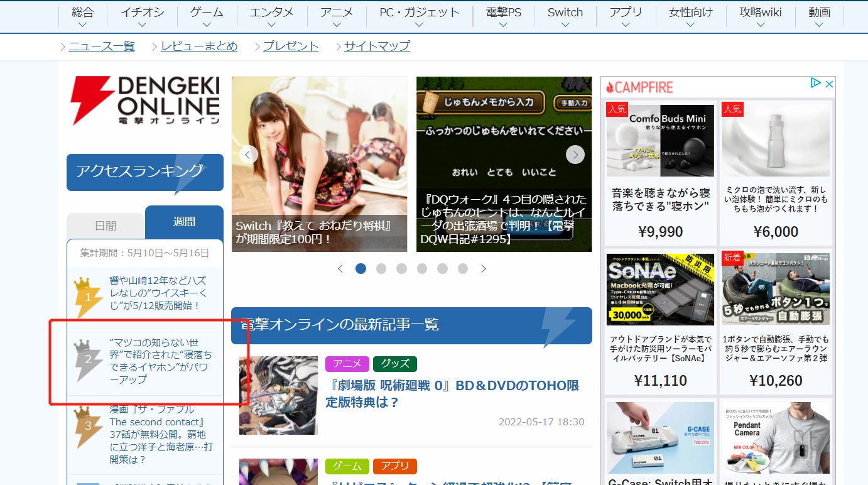The image size is (868, 485).
Task: Go to previous slide using arrow on the carousel image
Action: (249, 155)
